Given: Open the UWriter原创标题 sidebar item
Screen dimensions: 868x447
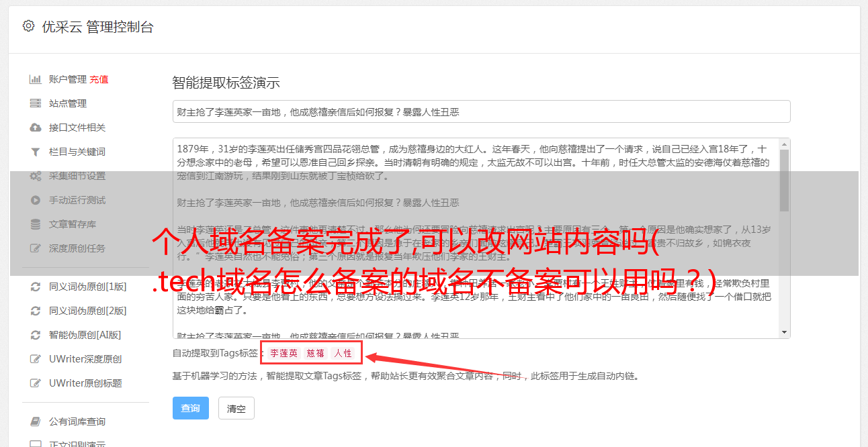Looking at the screenshot, I should point(85,383).
